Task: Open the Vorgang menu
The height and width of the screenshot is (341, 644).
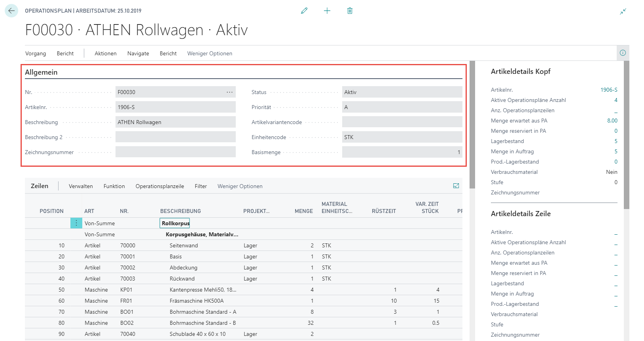Action: pos(36,53)
